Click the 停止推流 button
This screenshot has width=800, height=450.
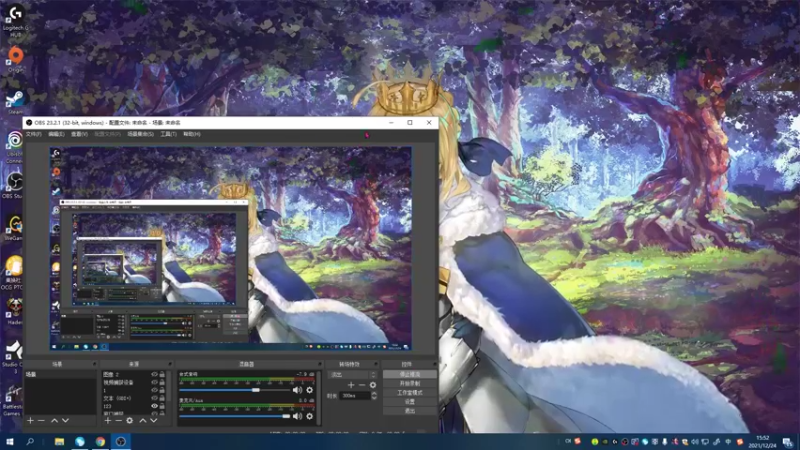410,374
